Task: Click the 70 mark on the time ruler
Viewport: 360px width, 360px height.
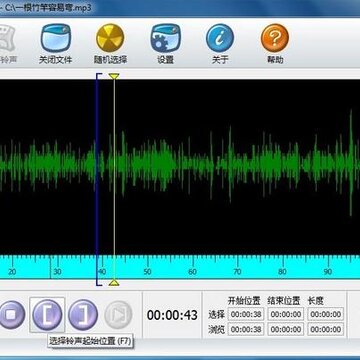Action: [x=237, y=272]
